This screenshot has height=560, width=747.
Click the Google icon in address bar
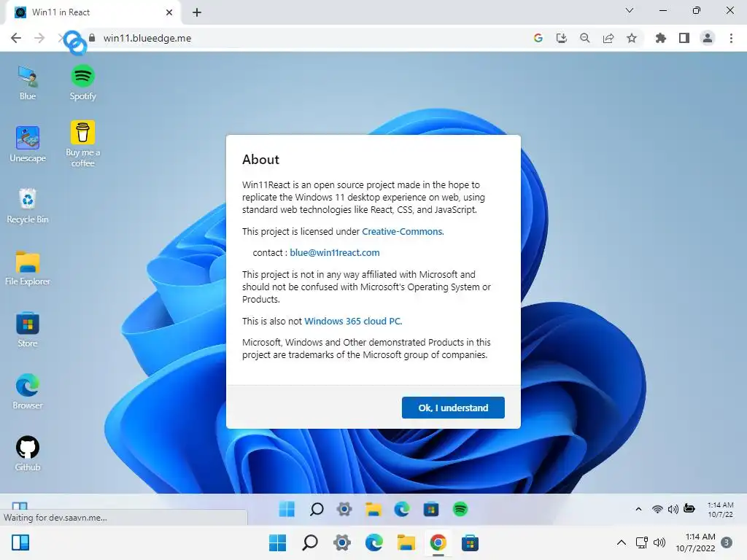[538, 38]
